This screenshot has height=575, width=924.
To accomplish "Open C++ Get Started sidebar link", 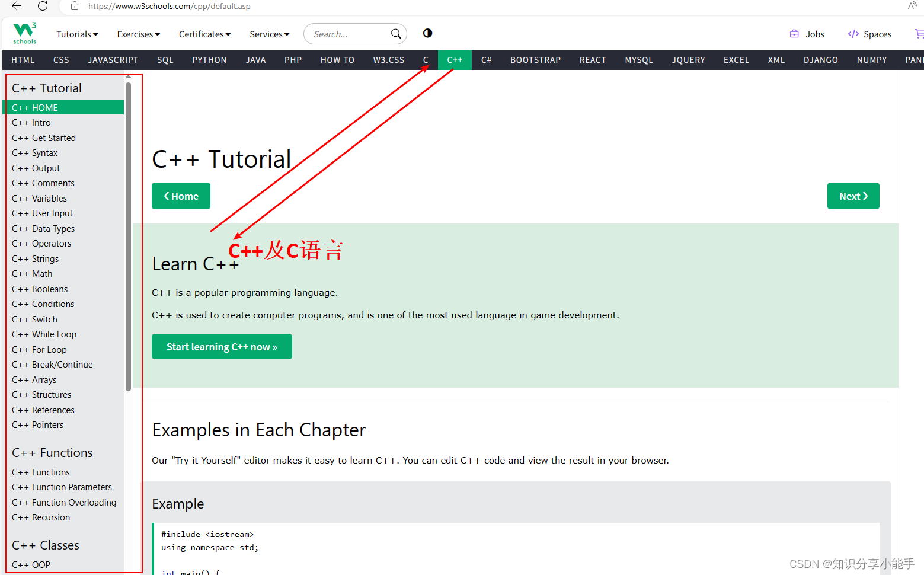I will pos(63,138).
